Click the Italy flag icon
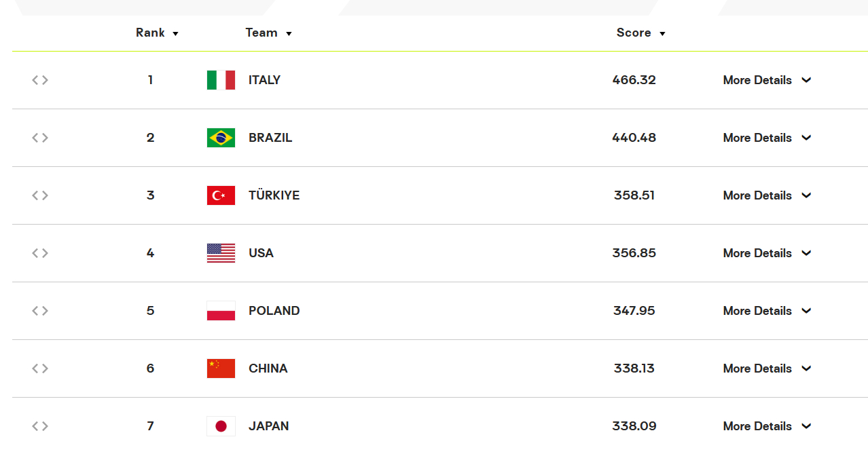The image size is (868, 454). (x=221, y=80)
